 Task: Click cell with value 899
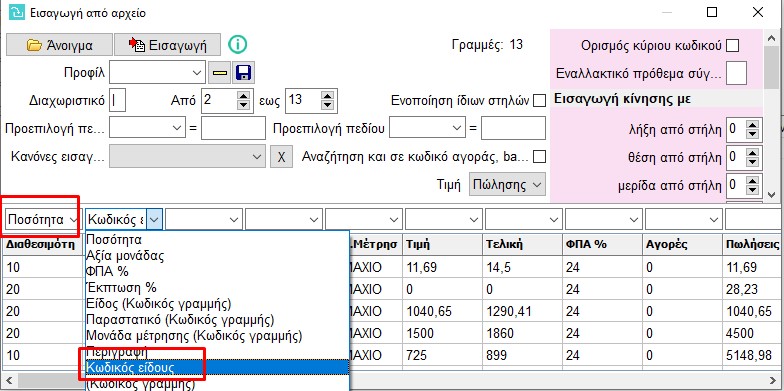[522, 356]
